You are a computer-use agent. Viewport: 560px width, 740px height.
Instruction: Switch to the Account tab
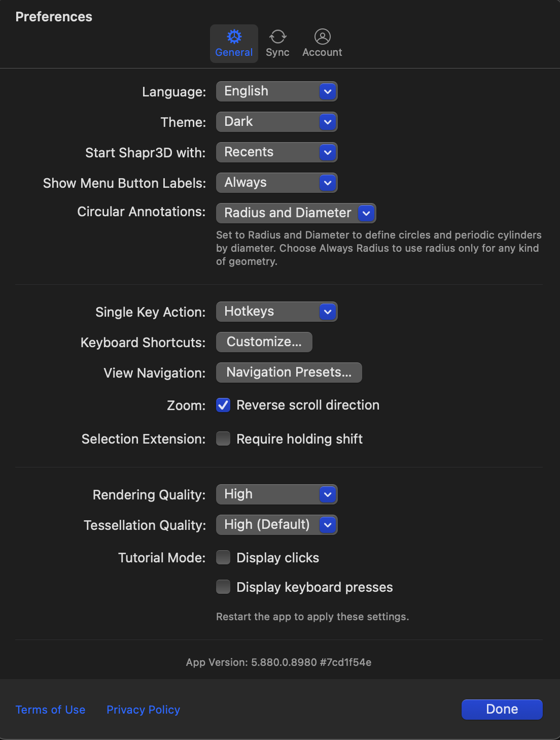(x=322, y=43)
